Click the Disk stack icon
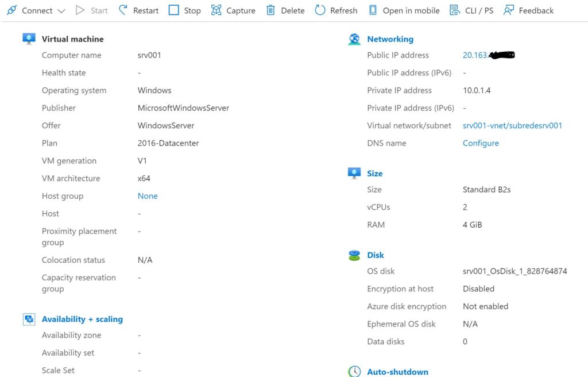 tap(354, 255)
